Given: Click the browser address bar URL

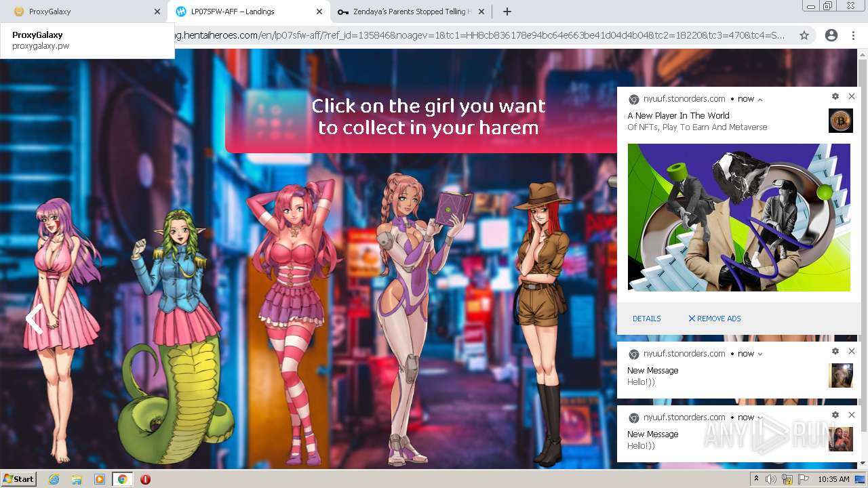Looking at the screenshot, I should (480, 35).
